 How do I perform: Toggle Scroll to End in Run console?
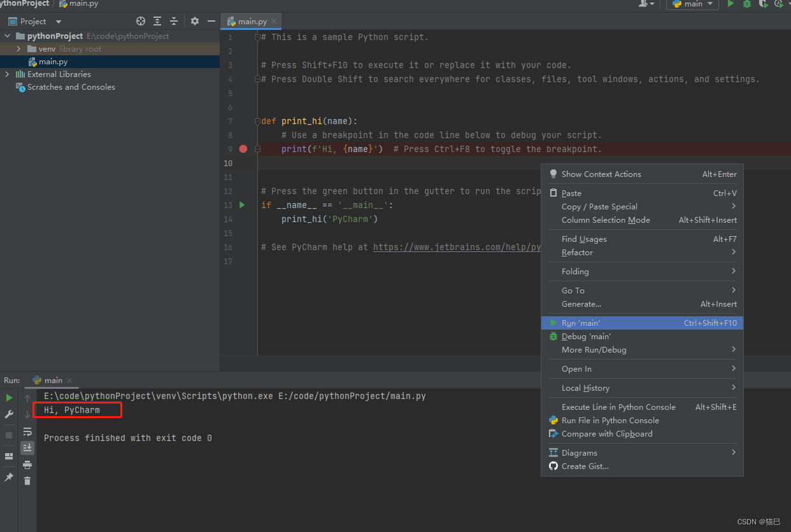click(27, 448)
